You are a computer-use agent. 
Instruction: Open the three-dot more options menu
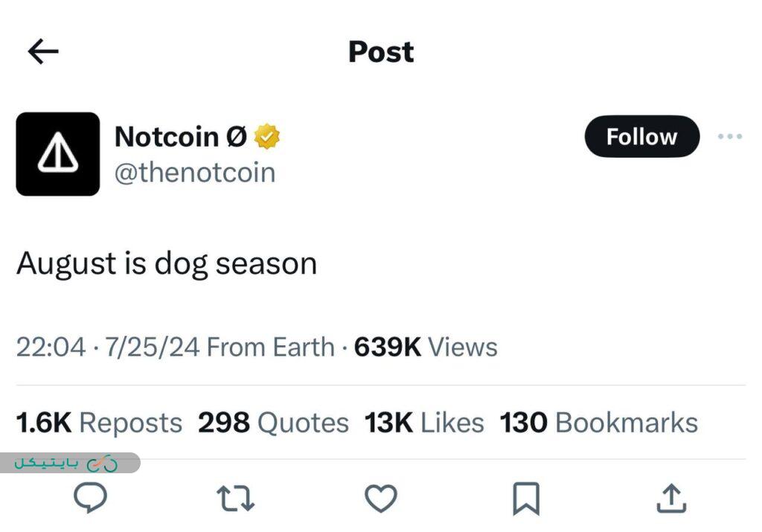point(729,137)
